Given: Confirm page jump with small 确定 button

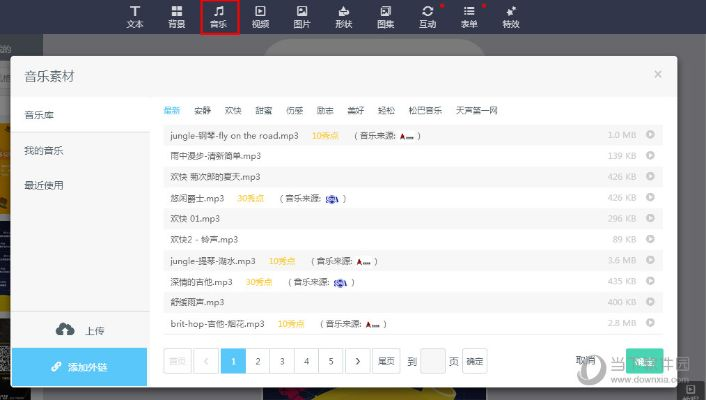Looking at the screenshot, I should 475,361.
